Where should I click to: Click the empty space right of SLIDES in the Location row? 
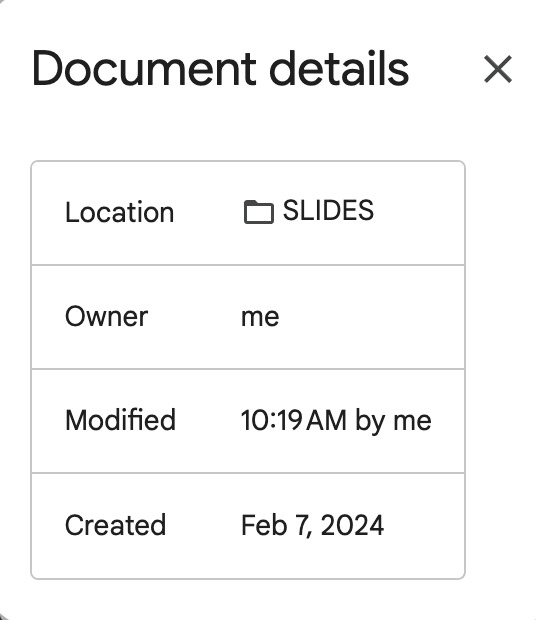(418, 212)
